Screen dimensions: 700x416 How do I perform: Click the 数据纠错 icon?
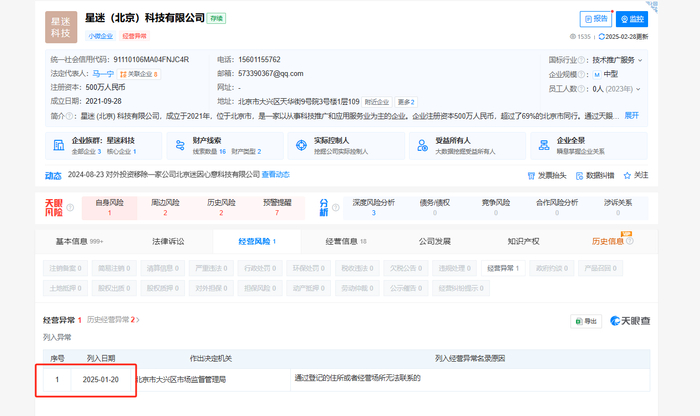[x=579, y=176]
